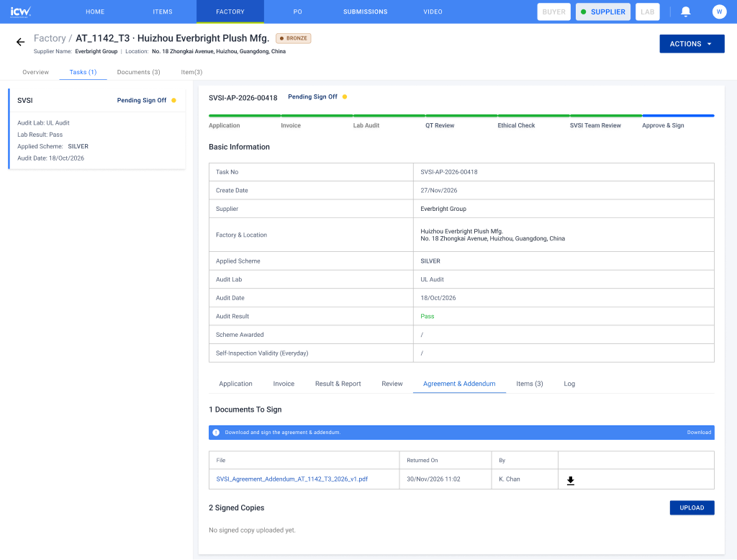Open HOME in top navigation
The image size is (737, 560).
tap(95, 12)
